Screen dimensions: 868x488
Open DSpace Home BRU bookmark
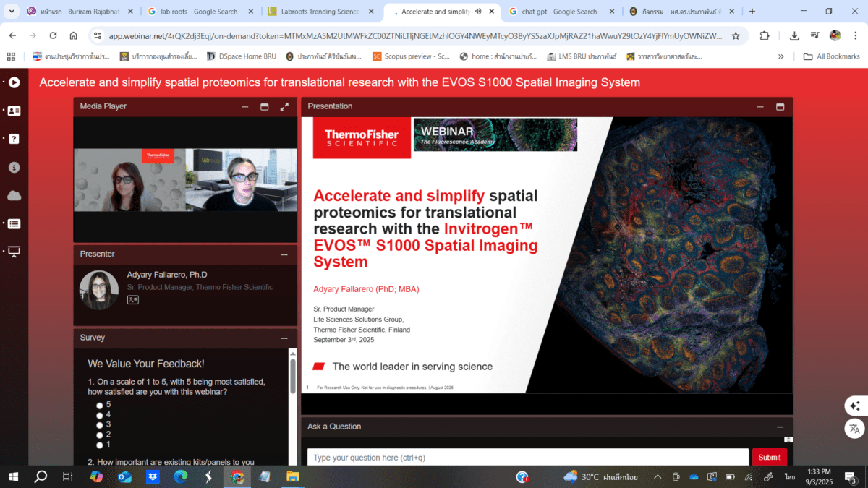point(242,56)
